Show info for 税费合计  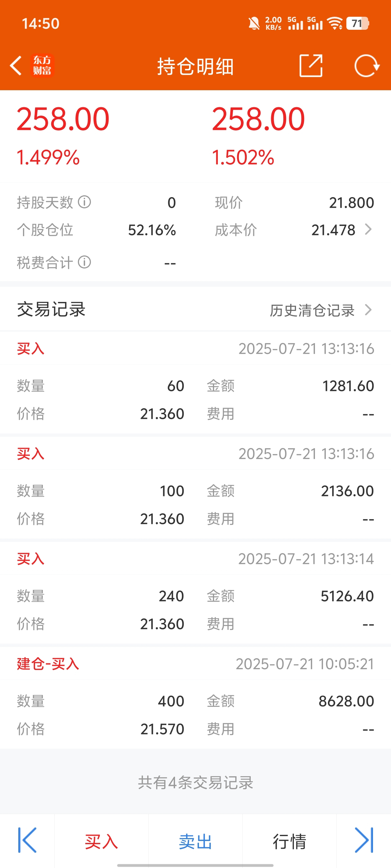(84, 262)
